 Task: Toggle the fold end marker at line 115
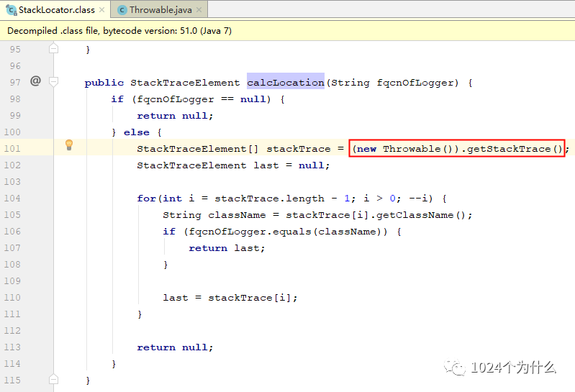coord(53,379)
